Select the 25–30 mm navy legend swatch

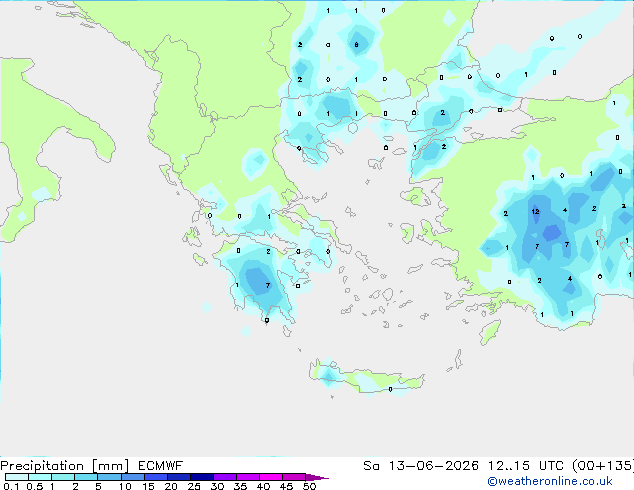pyautogui.click(x=202, y=477)
